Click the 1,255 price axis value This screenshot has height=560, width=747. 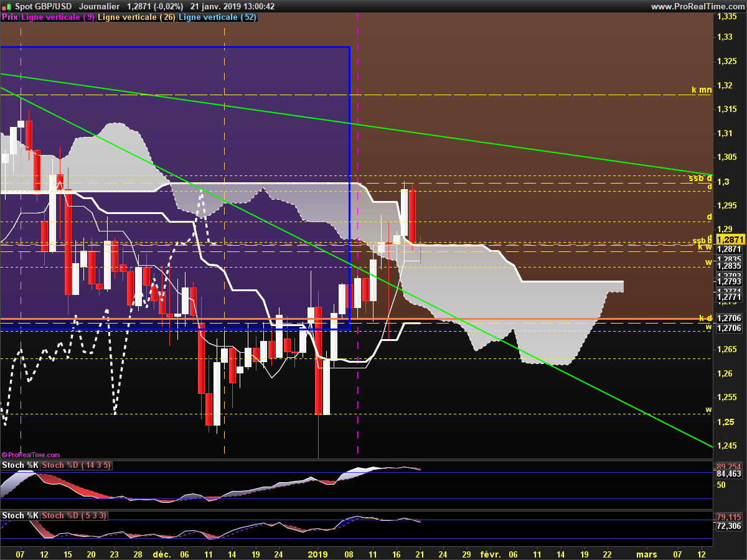point(726,398)
